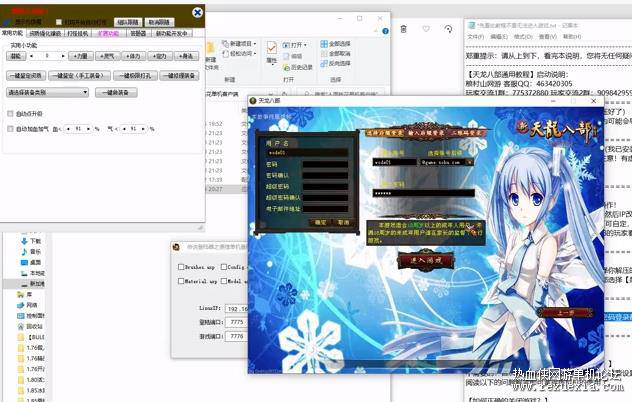Screen dimensions: 632x402
Task: Click 上一步 button in game window
Action: click(x=565, y=313)
